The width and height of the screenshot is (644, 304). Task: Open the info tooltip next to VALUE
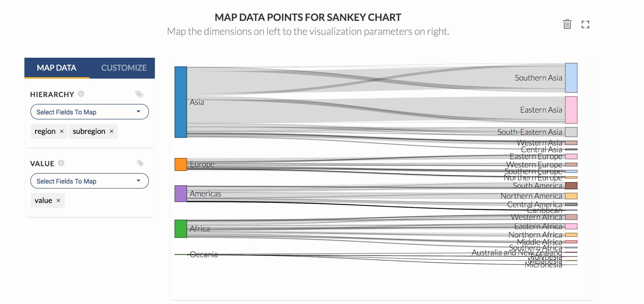(62, 163)
